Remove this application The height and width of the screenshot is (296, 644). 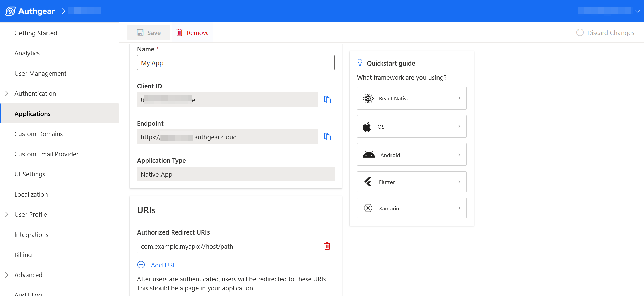pyautogui.click(x=193, y=33)
